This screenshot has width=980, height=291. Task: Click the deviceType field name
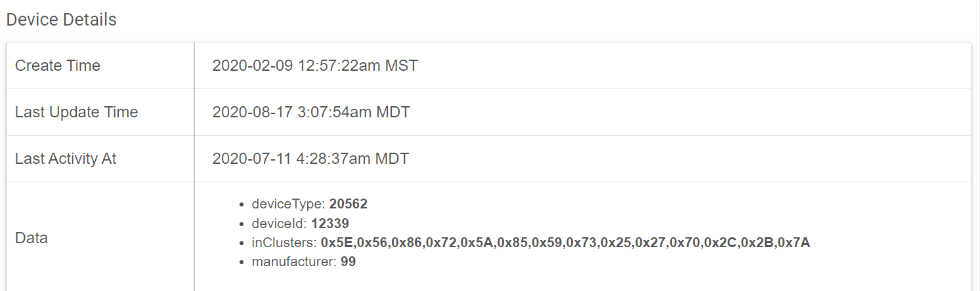(288, 204)
